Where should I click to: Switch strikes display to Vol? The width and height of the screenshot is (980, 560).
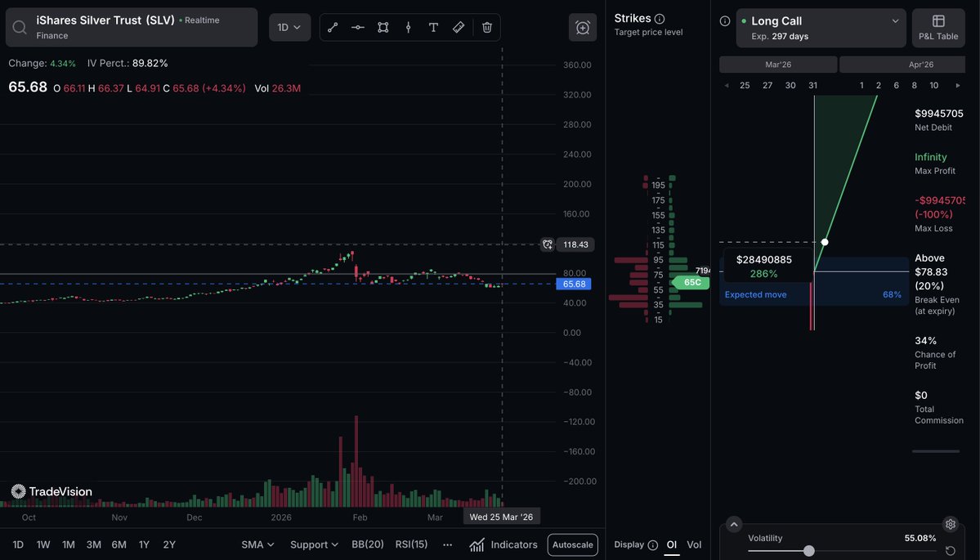[695, 545]
